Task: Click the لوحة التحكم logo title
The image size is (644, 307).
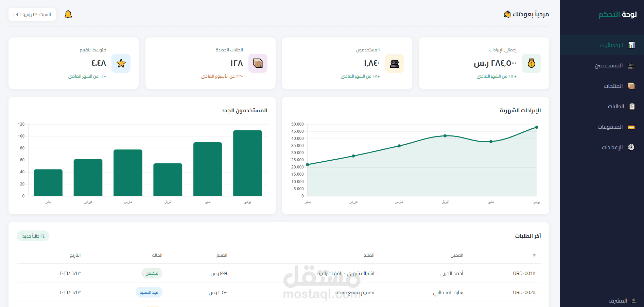Action: click(617, 14)
